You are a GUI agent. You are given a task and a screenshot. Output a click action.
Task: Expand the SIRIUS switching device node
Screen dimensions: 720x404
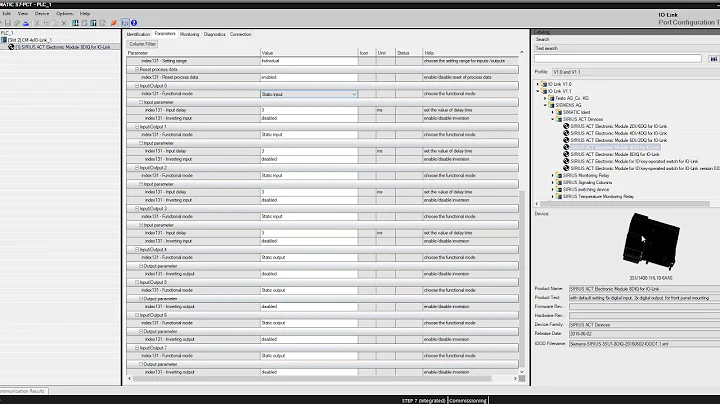coord(553,189)
